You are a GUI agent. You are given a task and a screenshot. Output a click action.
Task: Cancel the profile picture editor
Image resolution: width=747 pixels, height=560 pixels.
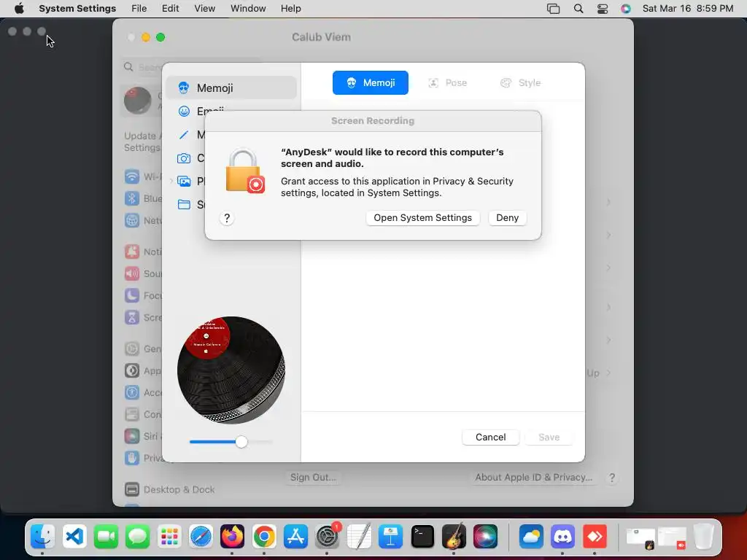[x=490, y=437]
